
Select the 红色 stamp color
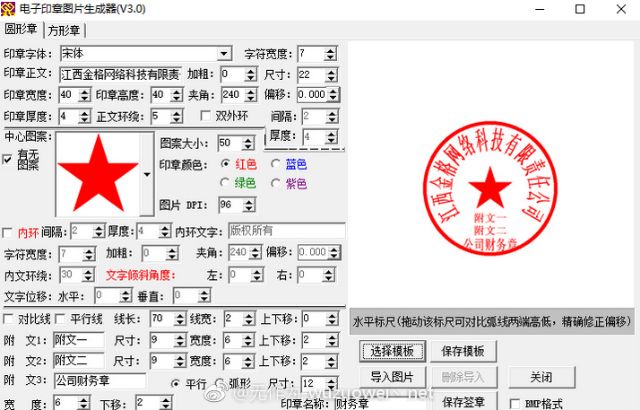[225, 164]
